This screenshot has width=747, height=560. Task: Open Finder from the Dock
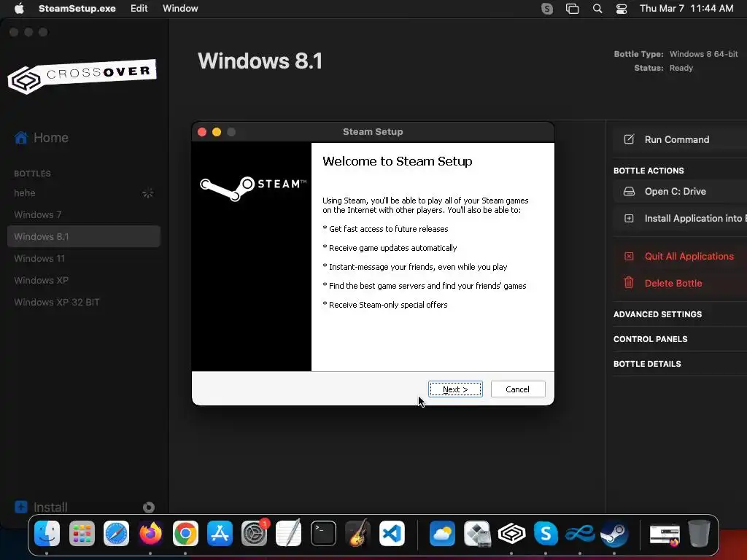click(47, 533)
